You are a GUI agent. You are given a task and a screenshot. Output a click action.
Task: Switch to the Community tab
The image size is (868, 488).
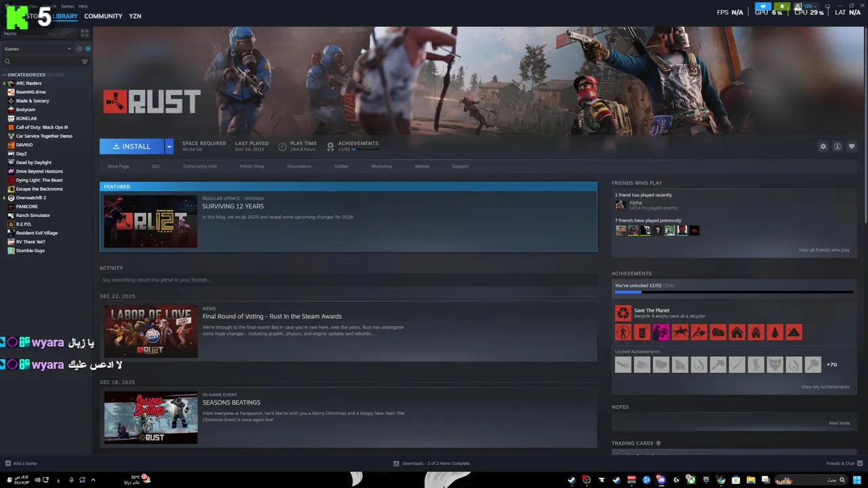pos(103,16)
